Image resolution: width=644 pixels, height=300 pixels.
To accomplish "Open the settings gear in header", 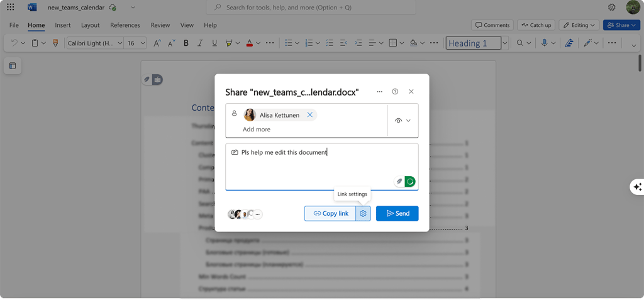I will [611, 8].
